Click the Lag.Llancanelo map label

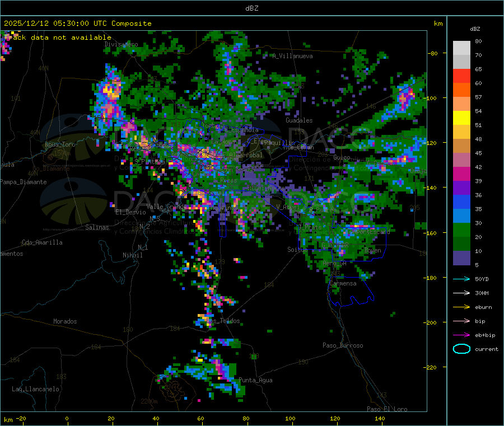pos(35,389)
